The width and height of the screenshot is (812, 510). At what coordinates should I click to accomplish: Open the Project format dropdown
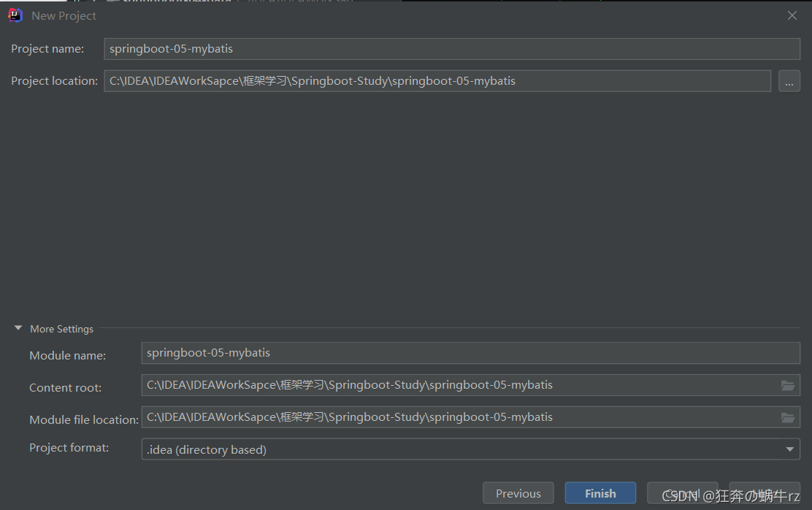click(x=470, y=449)
